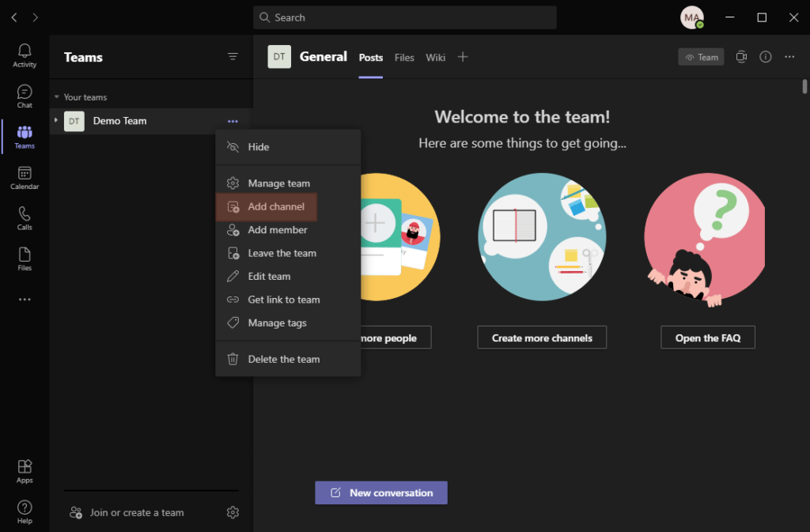
Task: Click into the Search box
Action: coord(405,17)
